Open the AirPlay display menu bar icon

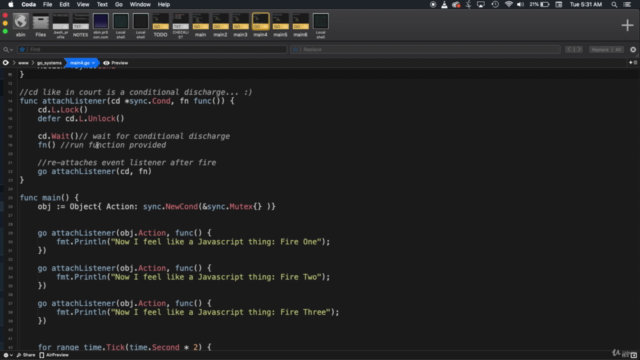(481, 4)
